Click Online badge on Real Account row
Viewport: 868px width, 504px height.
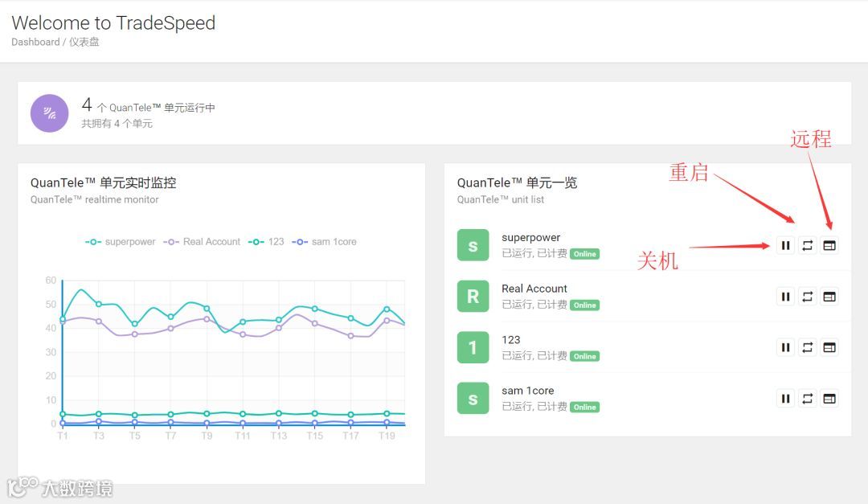pos(584,305)
